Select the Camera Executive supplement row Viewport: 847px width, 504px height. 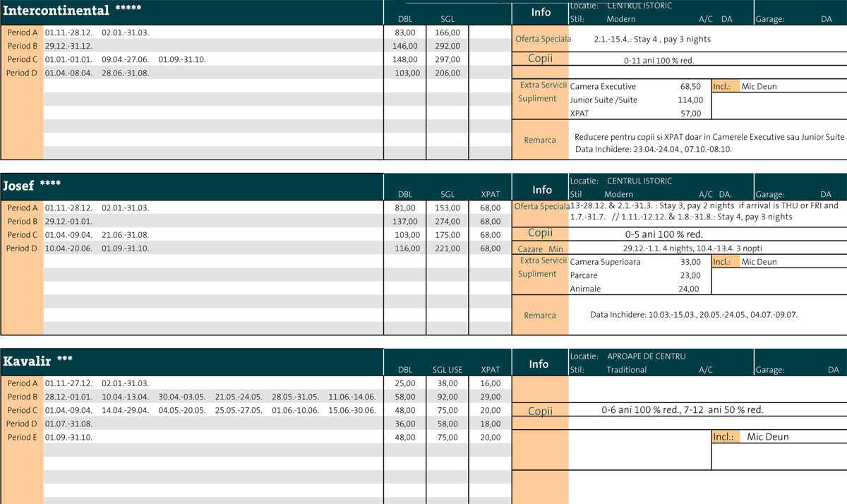pos(603,87)
